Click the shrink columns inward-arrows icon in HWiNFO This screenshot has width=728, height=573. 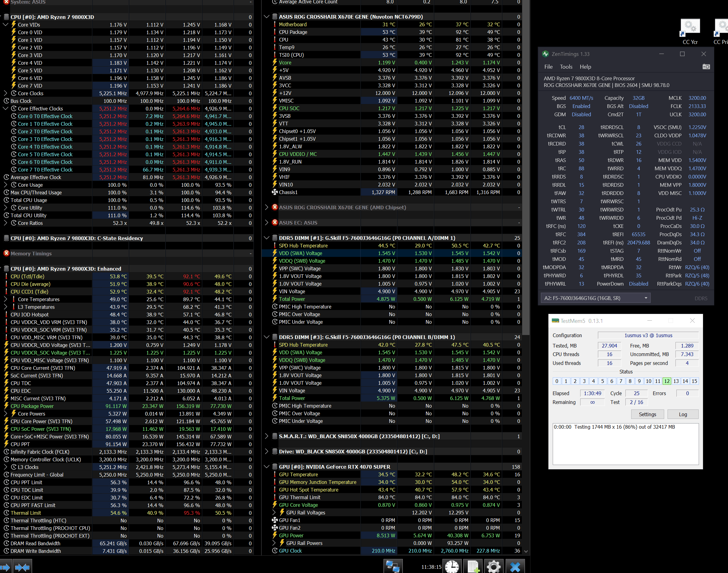click(x=23, y=567)
